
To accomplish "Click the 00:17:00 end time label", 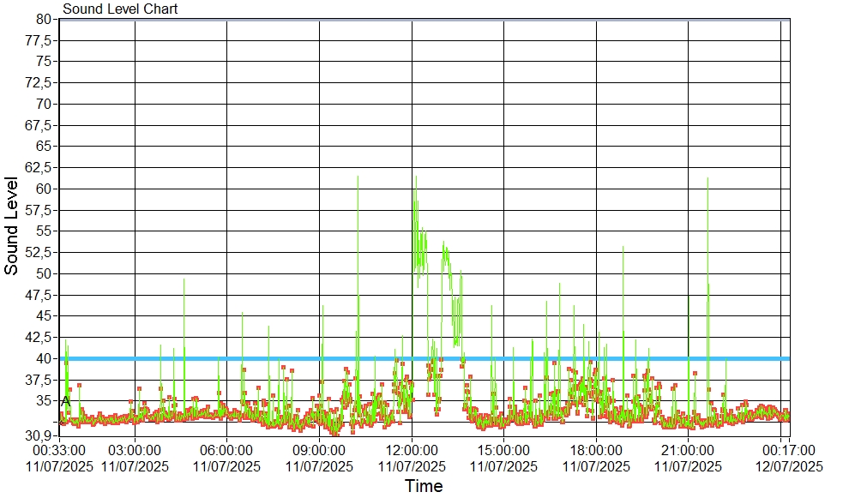I will coord(787,449).
